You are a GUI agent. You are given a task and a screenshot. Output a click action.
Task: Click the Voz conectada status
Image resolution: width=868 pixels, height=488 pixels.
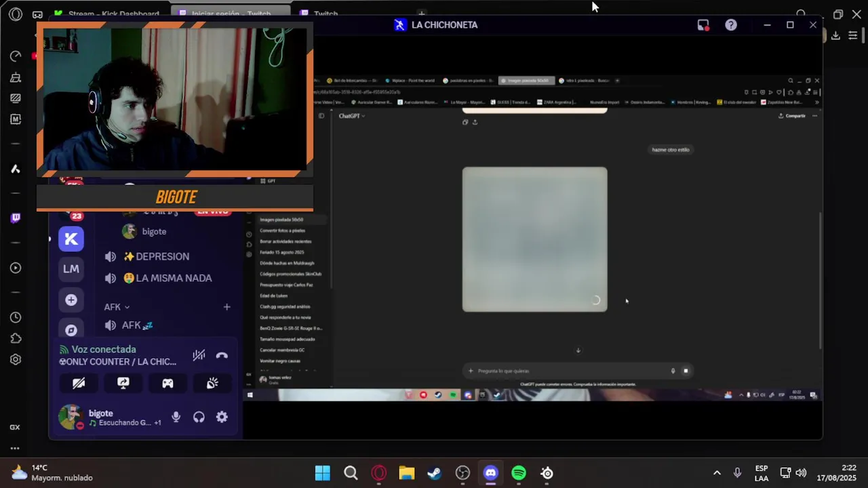coord(104,350)
